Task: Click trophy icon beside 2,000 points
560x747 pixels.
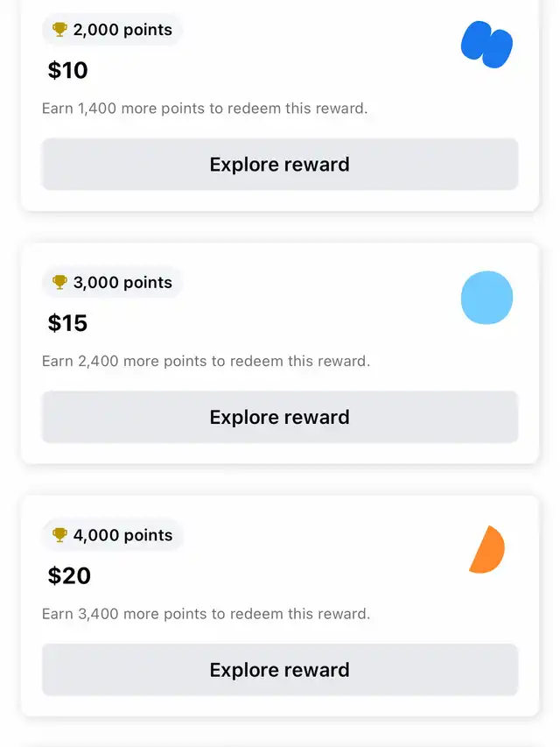Action: pos(59,30)
